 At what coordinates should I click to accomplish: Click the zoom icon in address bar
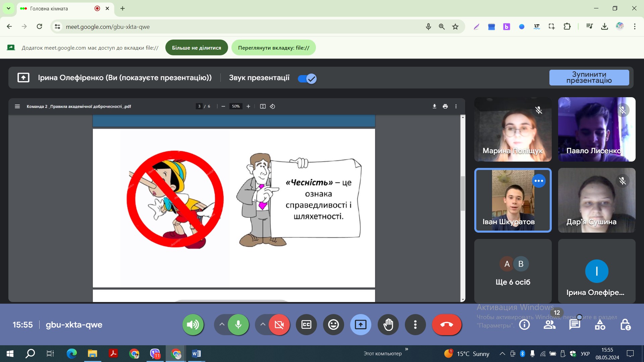pos(442,26)
